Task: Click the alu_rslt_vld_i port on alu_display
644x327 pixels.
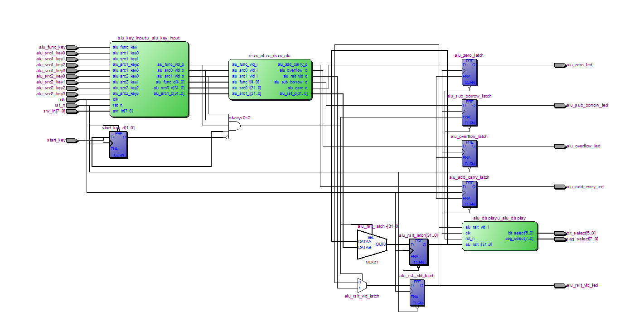Action: [x=477, y=227]
